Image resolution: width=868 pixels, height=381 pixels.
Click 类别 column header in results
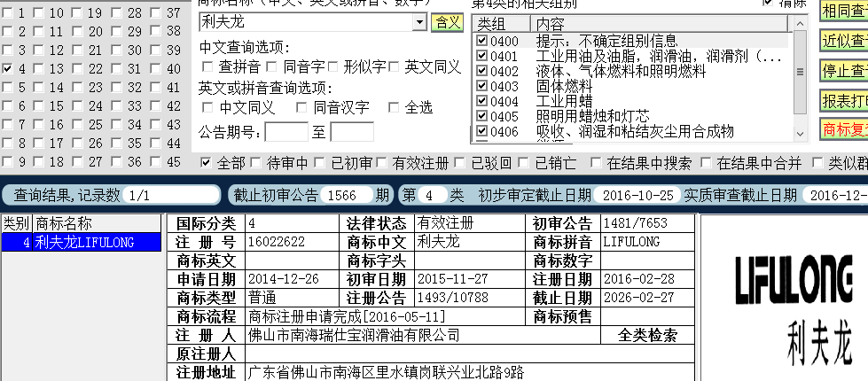pyautogui.click(x=17, y=223)
